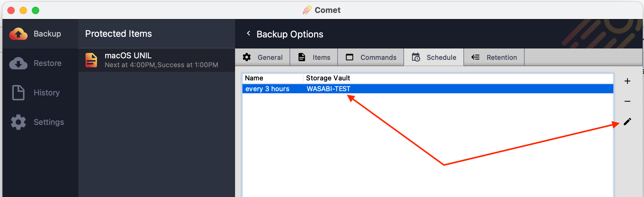Image resolution: width=644 pixels, height=197 pixels.
Task: Open the History section label
Action: tap(47, 93)
